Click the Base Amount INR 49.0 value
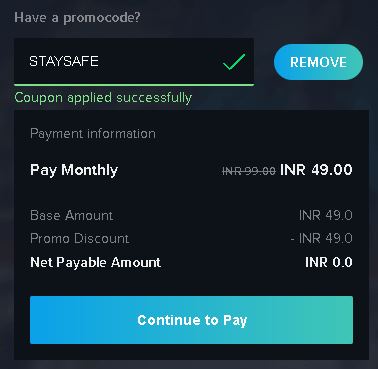This screenshot has height=369, width=378. tap(326, 215)
